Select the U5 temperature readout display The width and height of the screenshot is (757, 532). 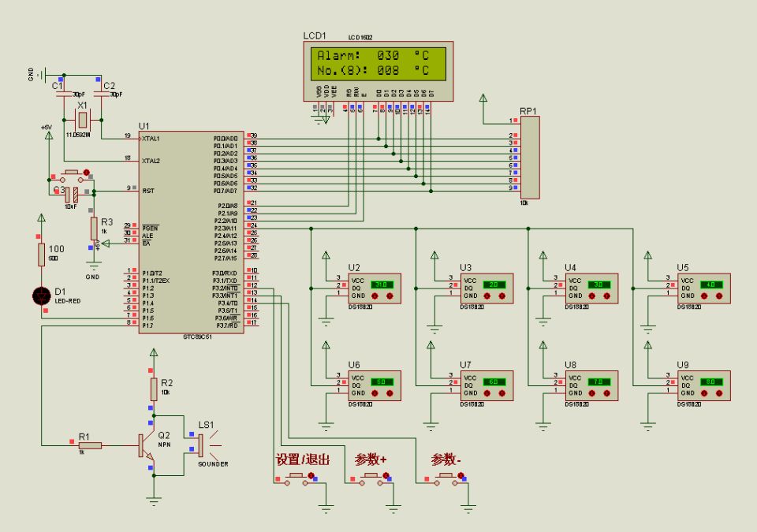coord(711,285)
